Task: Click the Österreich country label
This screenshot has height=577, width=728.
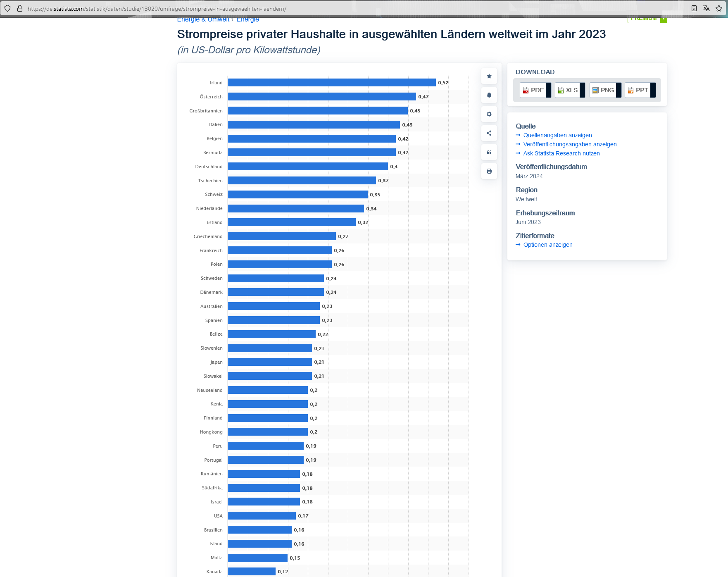Action: (211, 97)
